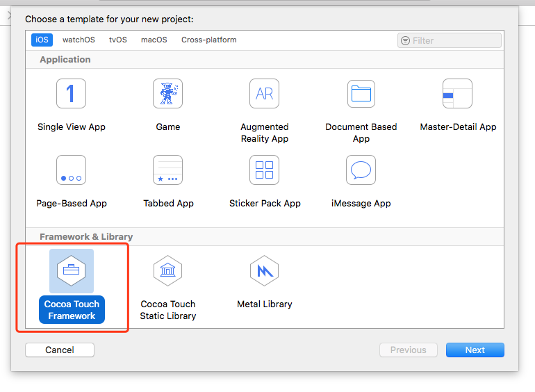Switch to the Cross-platform tab
The image size is (535, 392).
209,40
